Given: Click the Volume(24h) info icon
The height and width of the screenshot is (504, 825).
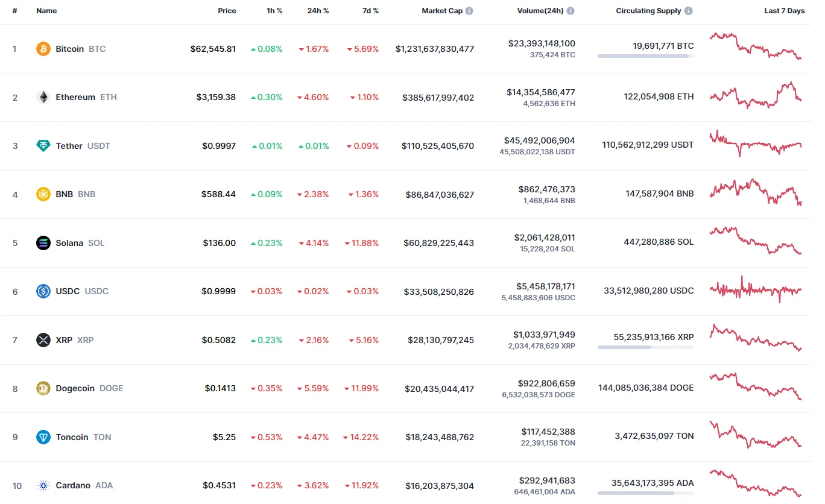Looking at the screenshot, I should 571,11.
